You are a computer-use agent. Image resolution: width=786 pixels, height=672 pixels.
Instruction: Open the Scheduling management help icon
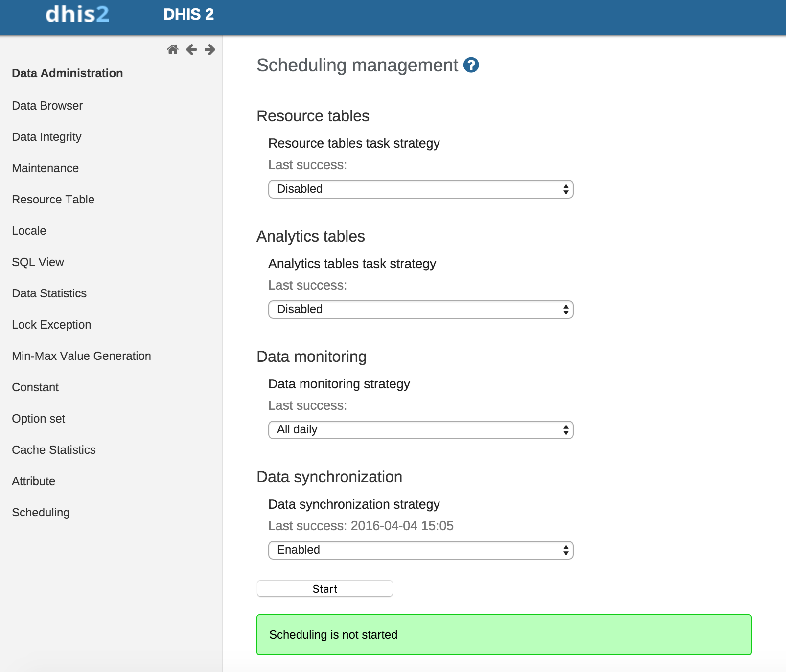click(471, 65)
